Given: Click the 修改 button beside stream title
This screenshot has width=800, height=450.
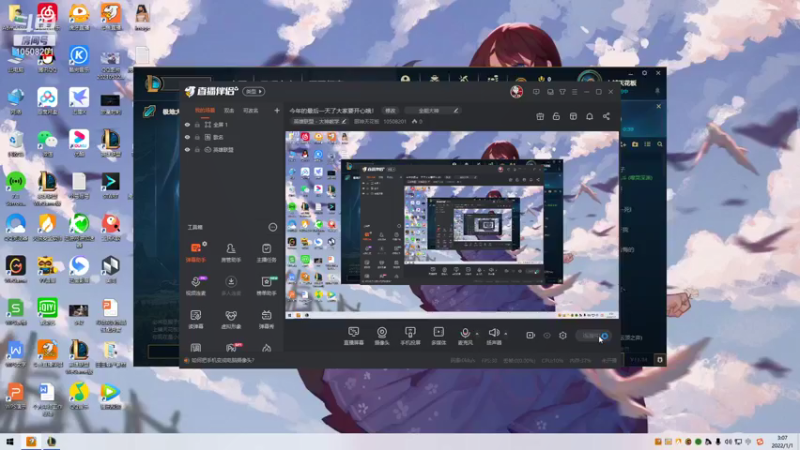Looking at the screenshot, I should point(390,110).
